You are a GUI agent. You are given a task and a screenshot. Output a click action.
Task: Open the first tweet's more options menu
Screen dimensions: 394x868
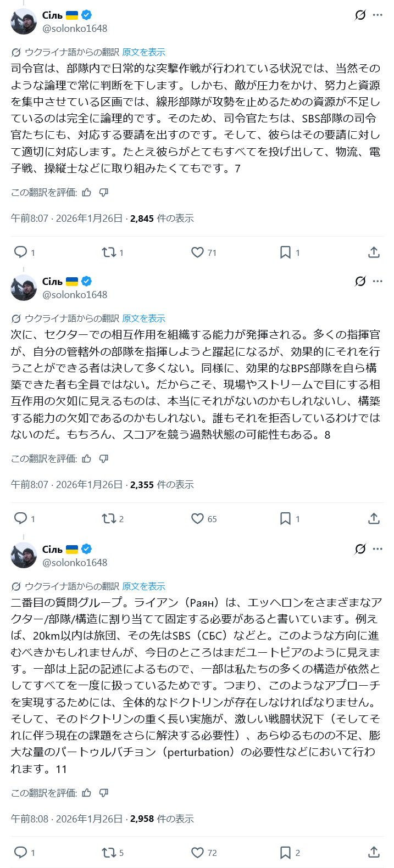point(378,15)
